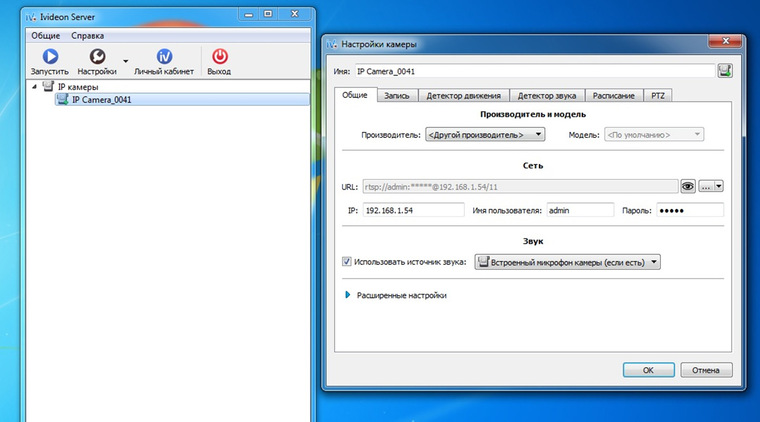Click the Запустить play icon

(x=50, y=57)
